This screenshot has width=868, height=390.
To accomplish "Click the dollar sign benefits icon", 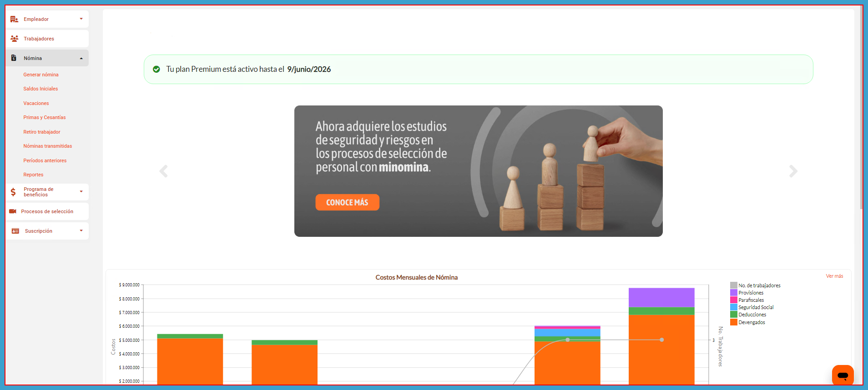I will click(x=13, y=192).
